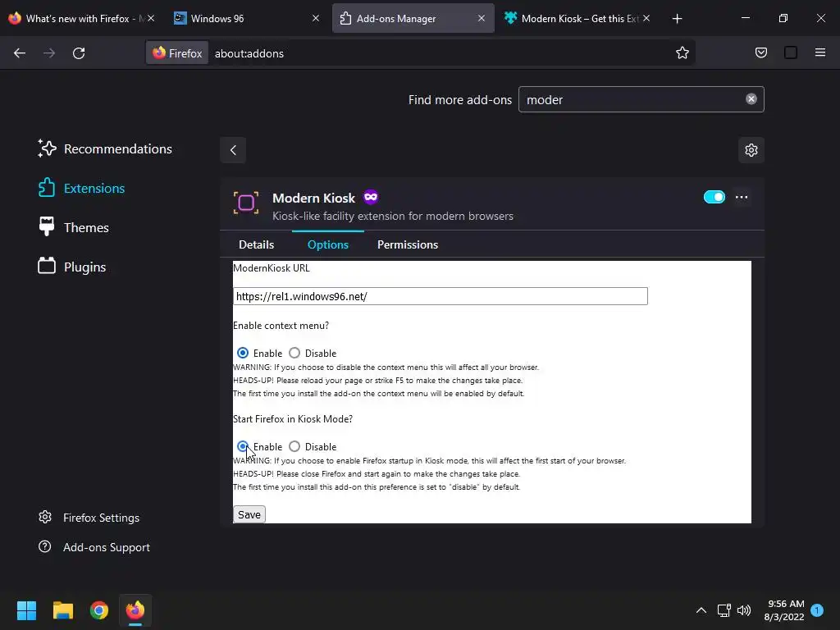Screen dimensions: 840x630
Task: Open the Pocket save icon
Action: pos(760,52)
